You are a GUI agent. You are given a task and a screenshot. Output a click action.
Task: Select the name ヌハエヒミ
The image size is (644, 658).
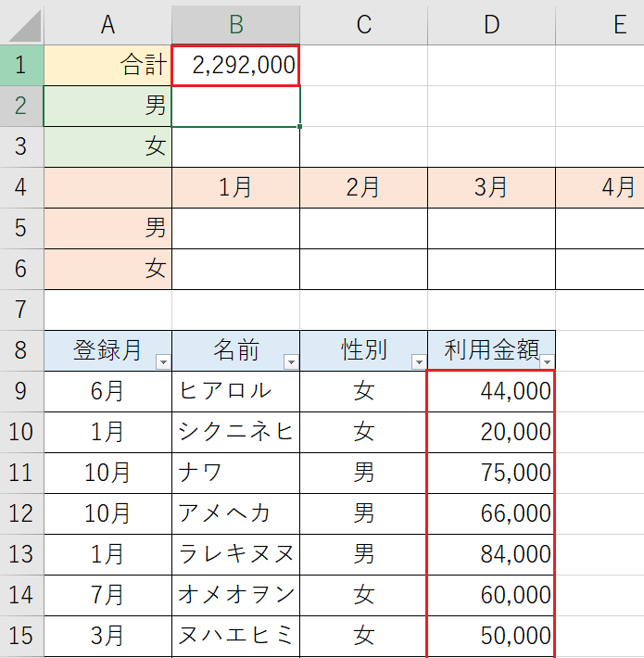click(x=235, y=636)
